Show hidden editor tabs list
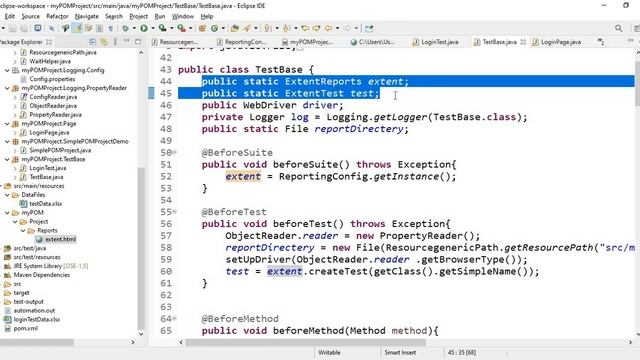Screen dimensions: 640x360 coord(600,42)
